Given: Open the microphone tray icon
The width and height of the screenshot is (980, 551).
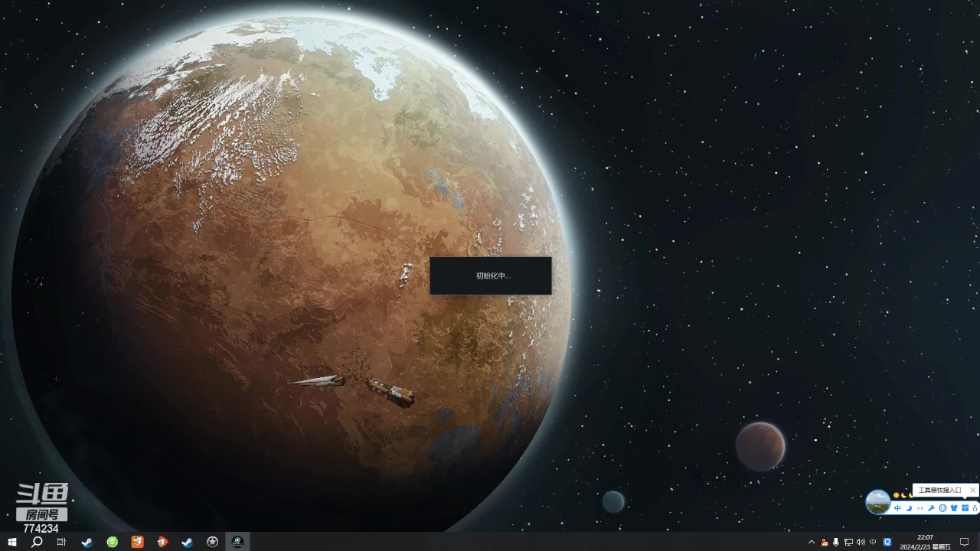Looking at the screenshot, I should [x=836, y=542].
